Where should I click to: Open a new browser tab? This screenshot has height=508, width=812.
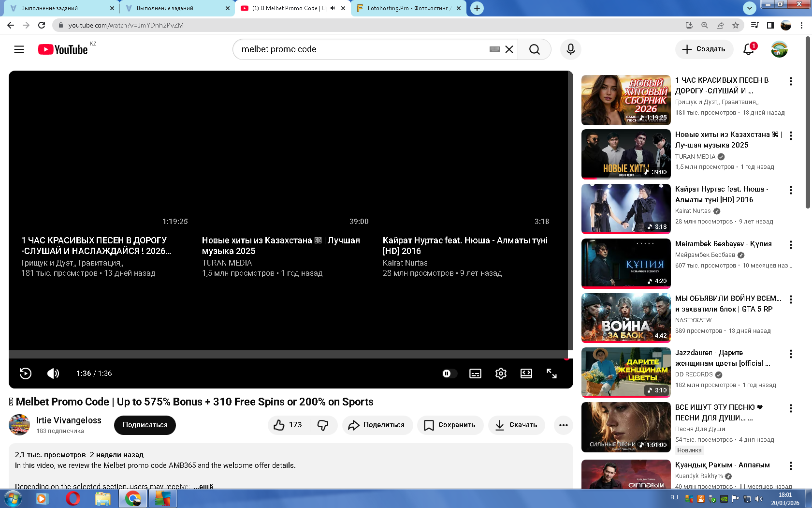[477, 8]
